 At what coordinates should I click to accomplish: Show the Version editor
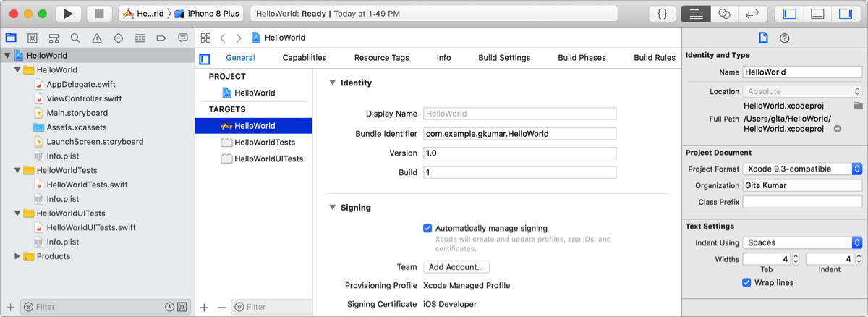pyautogui.click(x=752, y=14)
